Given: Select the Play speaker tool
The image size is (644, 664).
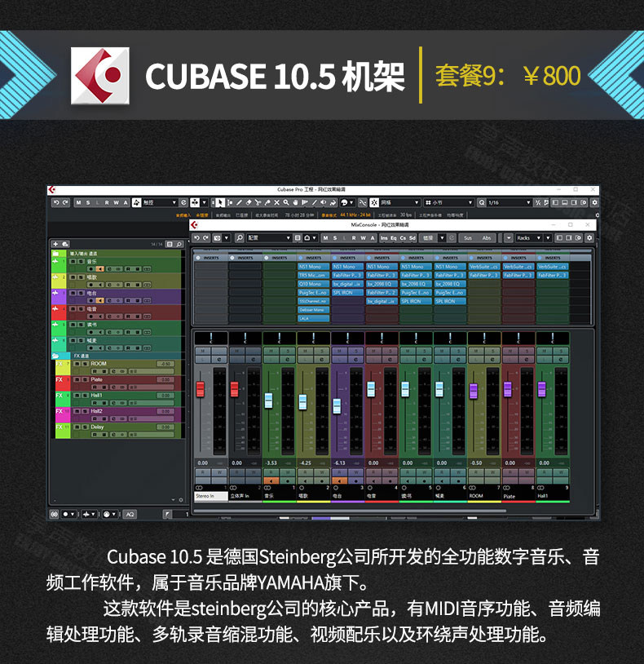Looking at the screenshot, I should click(324, 202).
